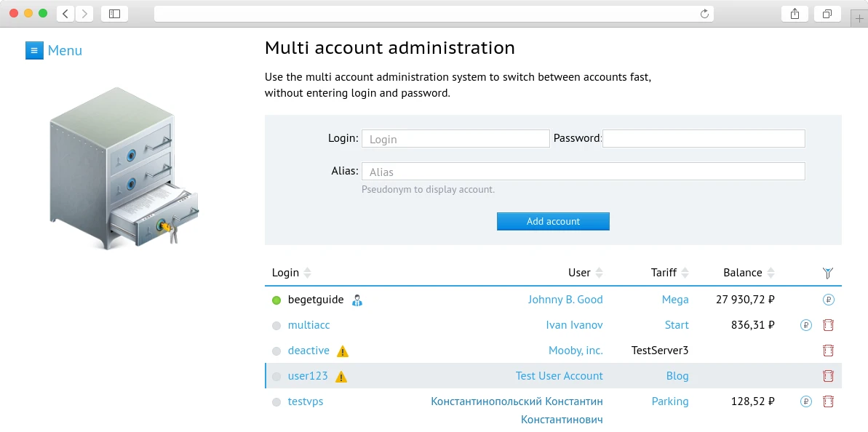Click inside the Password input field
The height and width of the screenshot is (432, 868).
703,138
